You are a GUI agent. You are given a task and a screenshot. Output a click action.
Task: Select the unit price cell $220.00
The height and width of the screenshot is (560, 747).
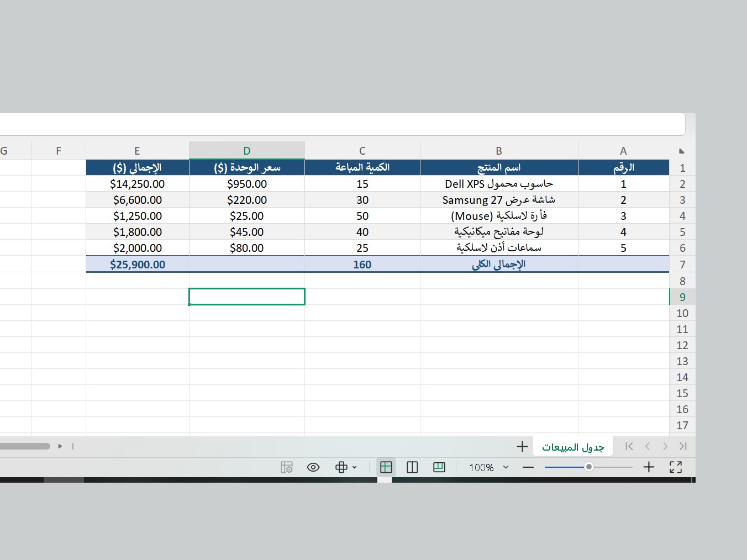click(247, 200)
